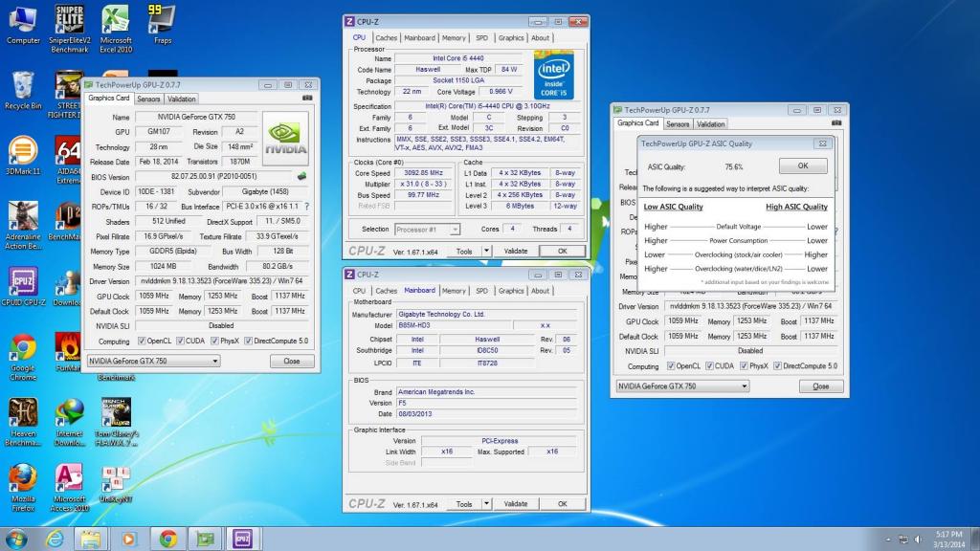Screen dimensions: 980x551
Task: Launch Microsoft Access 2010 shortcut
Action: coord(69,488)
